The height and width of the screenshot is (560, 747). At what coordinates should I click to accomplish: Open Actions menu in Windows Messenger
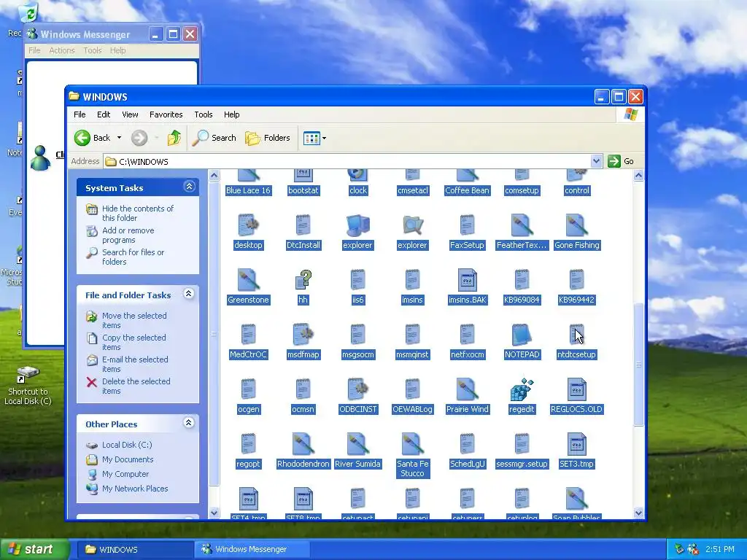[x=62, y=50]
